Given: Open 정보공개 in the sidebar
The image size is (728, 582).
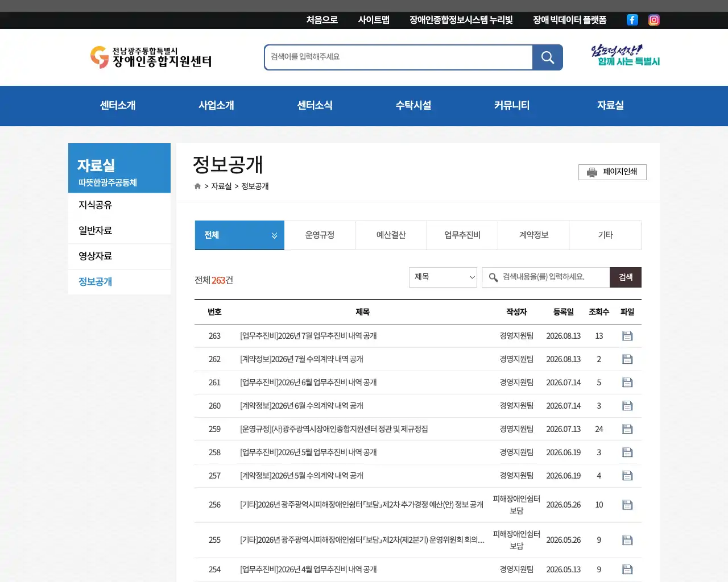Looking at the screenshot, I should tap(119, 282).
